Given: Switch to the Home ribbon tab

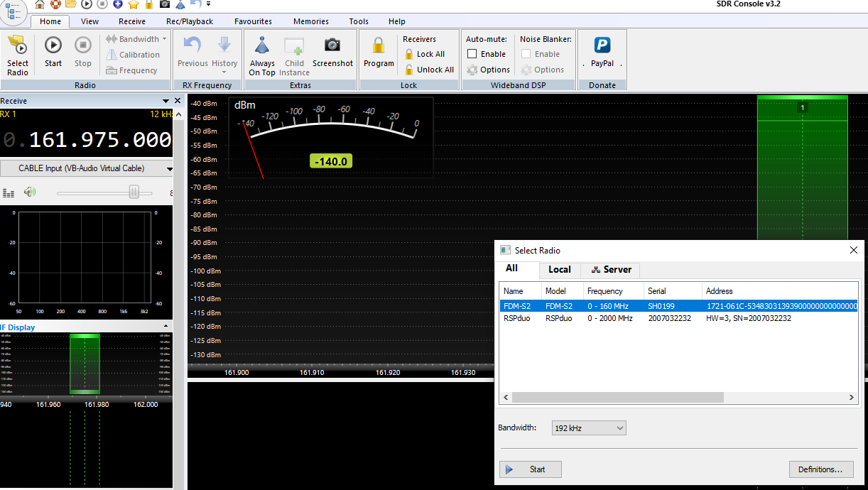Looking at the screenshot, I should click(50, 21).
